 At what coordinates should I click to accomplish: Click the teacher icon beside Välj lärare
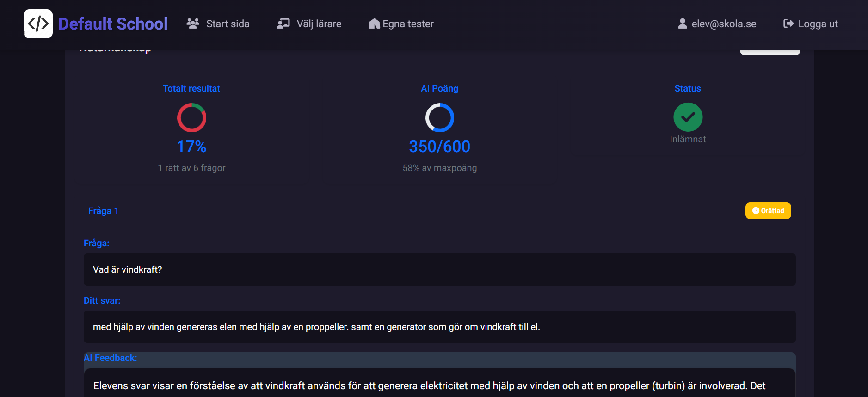(x=283, y=24)
